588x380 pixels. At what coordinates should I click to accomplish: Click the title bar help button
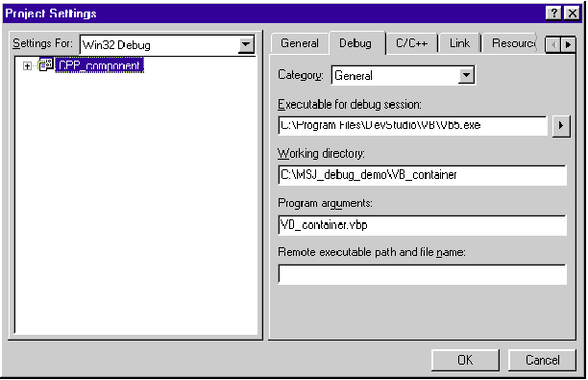(553, 13)
